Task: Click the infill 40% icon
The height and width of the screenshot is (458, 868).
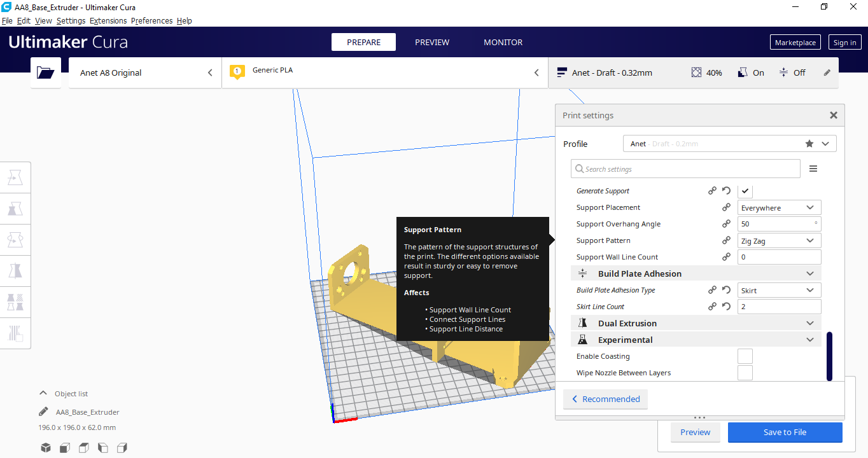Action: coord(696,73)
